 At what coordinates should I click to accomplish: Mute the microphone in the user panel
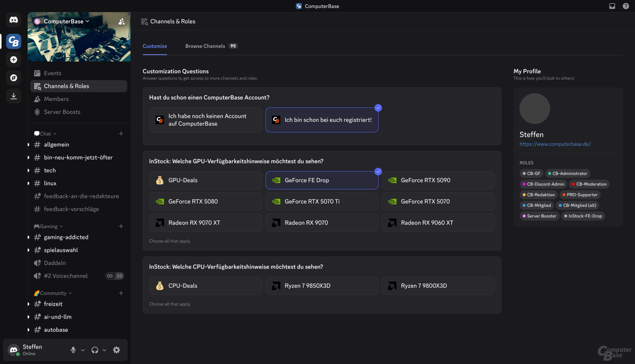tap(73, 350)
